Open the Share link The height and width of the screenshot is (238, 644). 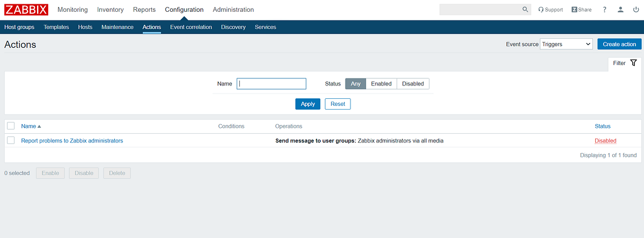[582, 10]
